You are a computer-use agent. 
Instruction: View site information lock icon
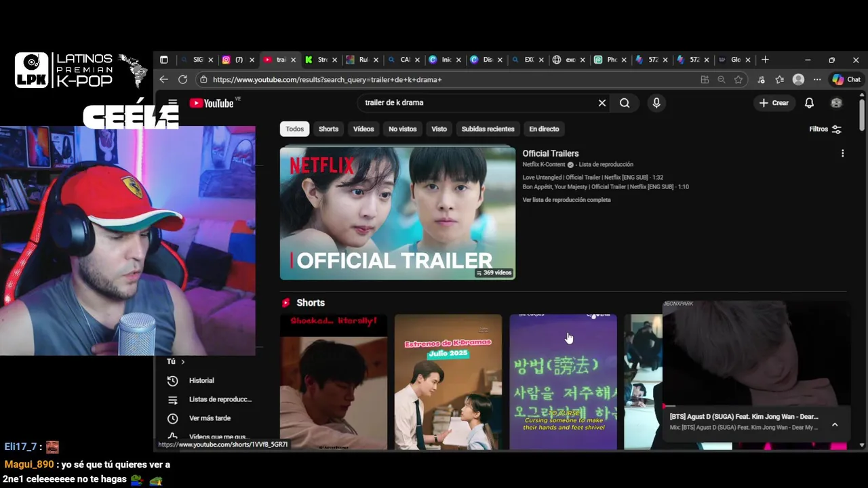[x=203, y=80]
